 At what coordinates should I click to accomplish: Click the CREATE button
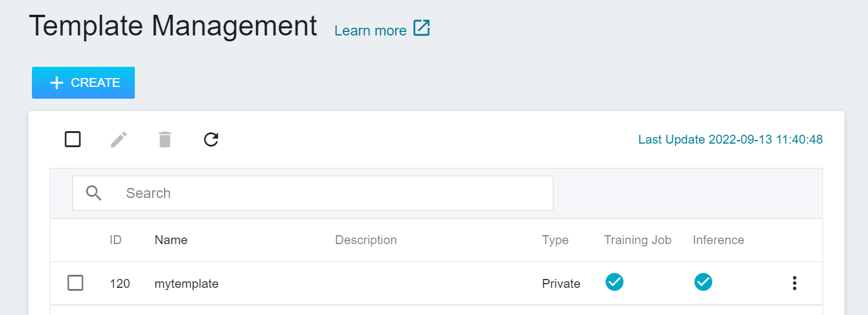83,83
